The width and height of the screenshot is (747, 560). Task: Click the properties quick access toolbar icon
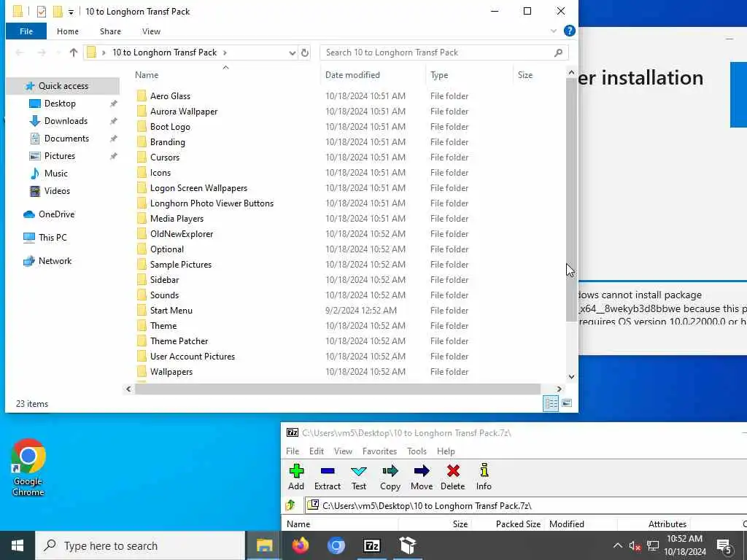click(42, 12)
